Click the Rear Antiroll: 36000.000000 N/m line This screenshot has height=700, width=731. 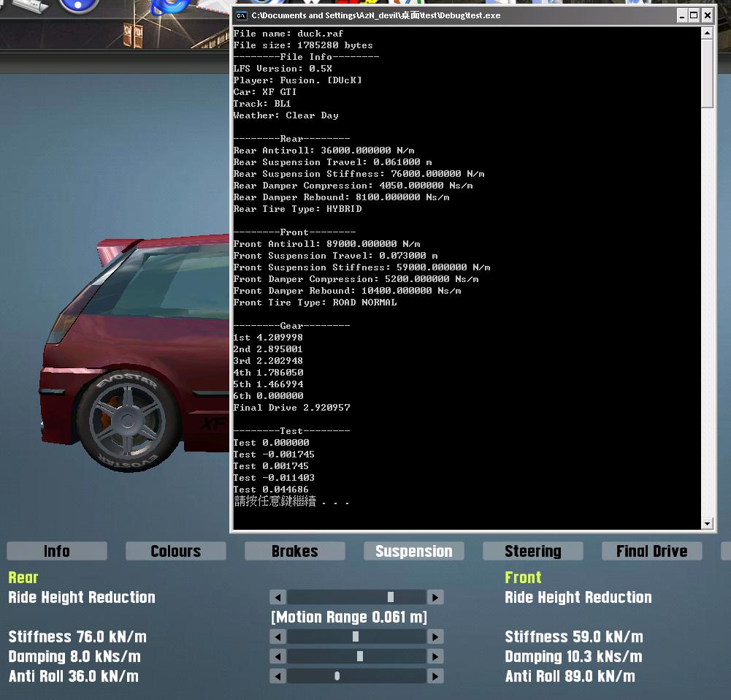pyautogui.click(x=324, y=151)
